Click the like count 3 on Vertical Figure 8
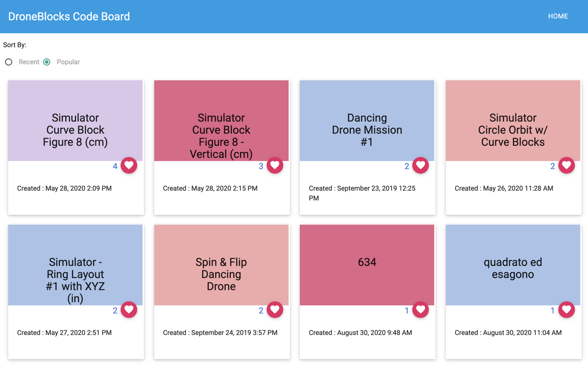Viewport: 588px width, 366px height. [x=261, y=166]
